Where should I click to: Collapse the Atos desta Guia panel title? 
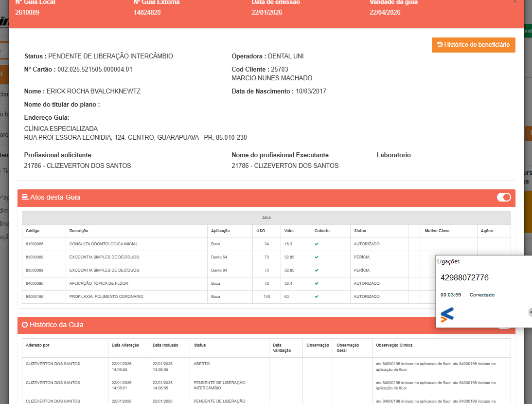[55, 197]
